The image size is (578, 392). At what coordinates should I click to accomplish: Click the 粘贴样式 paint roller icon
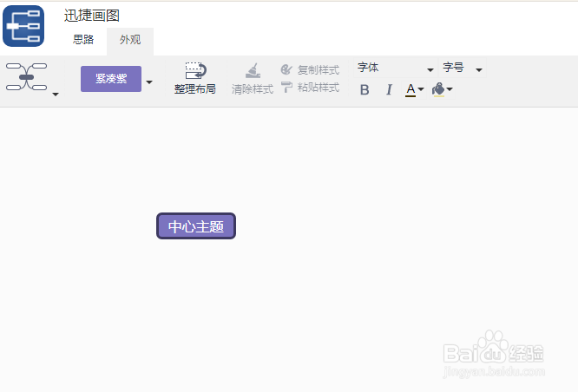click(286, 88)
